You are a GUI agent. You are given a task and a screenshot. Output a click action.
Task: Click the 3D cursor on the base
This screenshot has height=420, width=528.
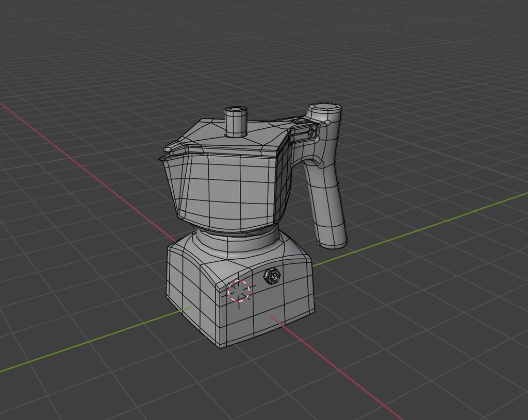239,291
